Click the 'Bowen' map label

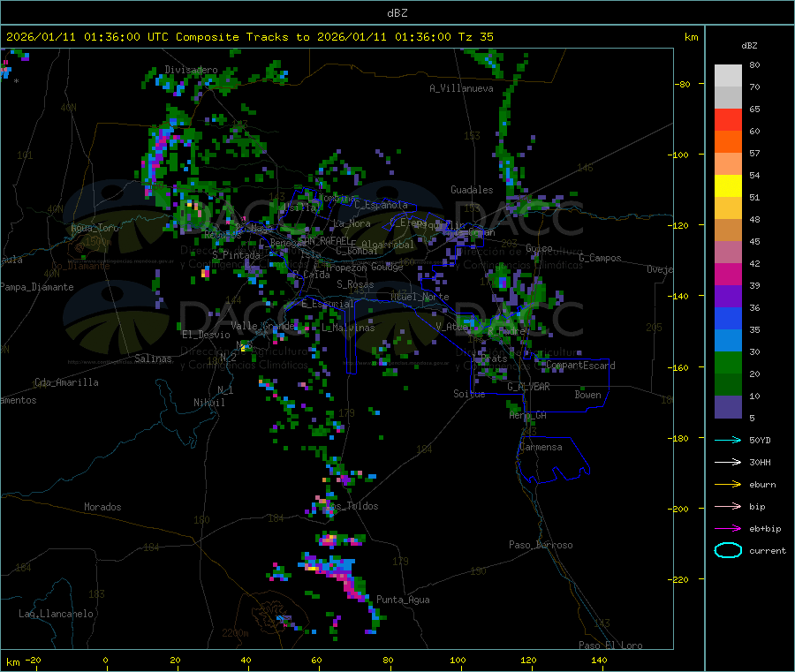[588, 394]
